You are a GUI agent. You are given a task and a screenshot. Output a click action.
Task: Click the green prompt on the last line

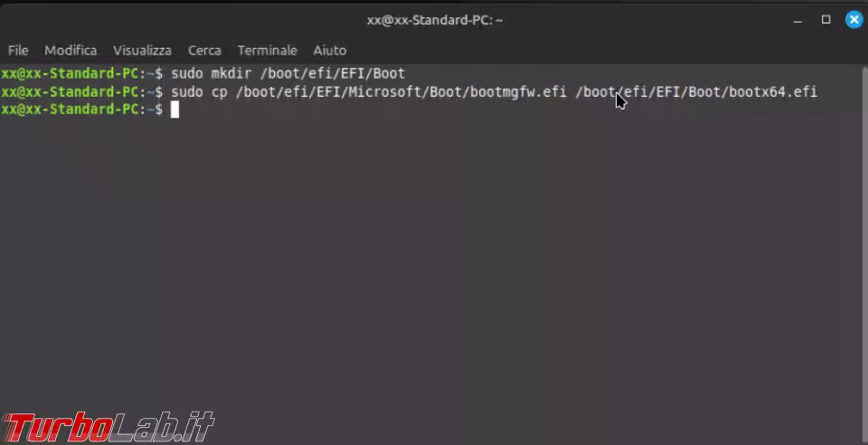coord(82,109)
